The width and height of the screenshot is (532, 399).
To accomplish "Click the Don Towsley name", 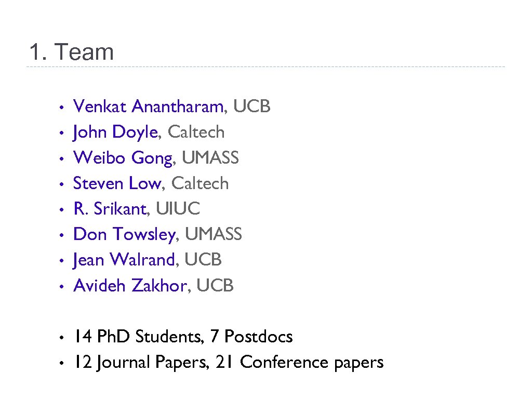I will point(124,234).
